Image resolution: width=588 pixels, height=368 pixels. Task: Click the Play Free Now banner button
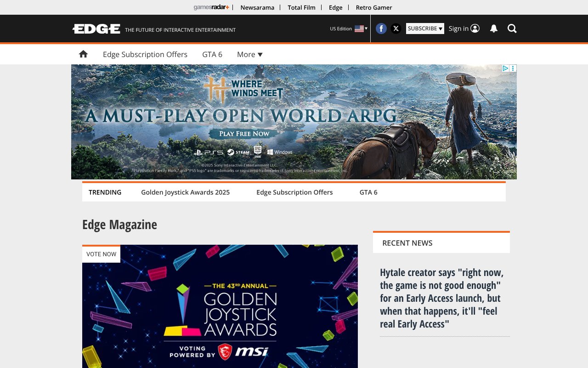(x=244, y=133)
